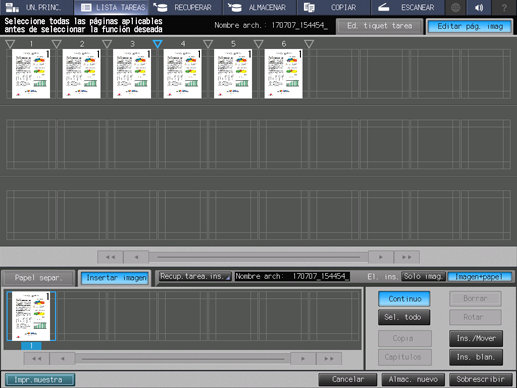The width and height of the screenshot is (517, 388).
Task: Go back one step in upper scrollbar
Action: [x=136, y=257]
